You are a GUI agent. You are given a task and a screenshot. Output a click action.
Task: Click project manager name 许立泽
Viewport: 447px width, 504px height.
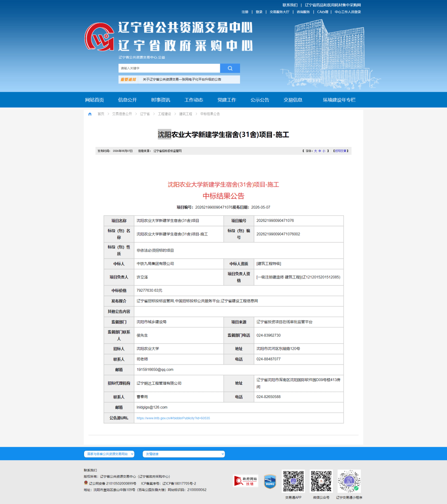coord(142,277)
